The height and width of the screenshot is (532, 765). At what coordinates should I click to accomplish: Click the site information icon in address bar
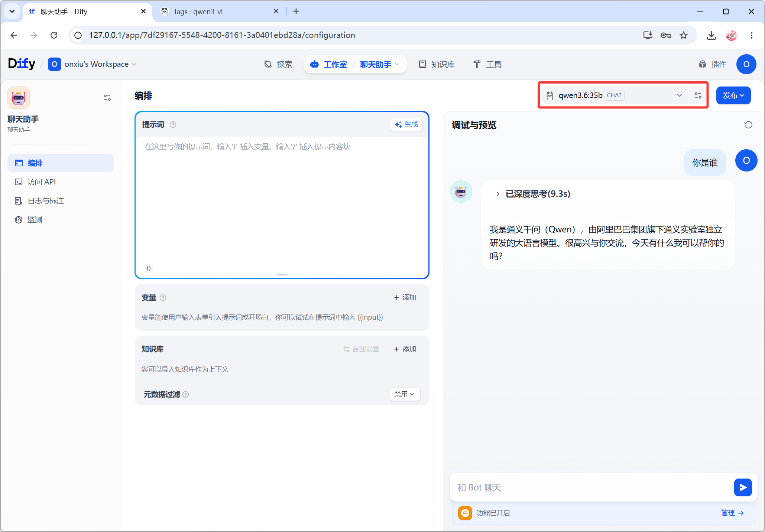coord(78,35)
